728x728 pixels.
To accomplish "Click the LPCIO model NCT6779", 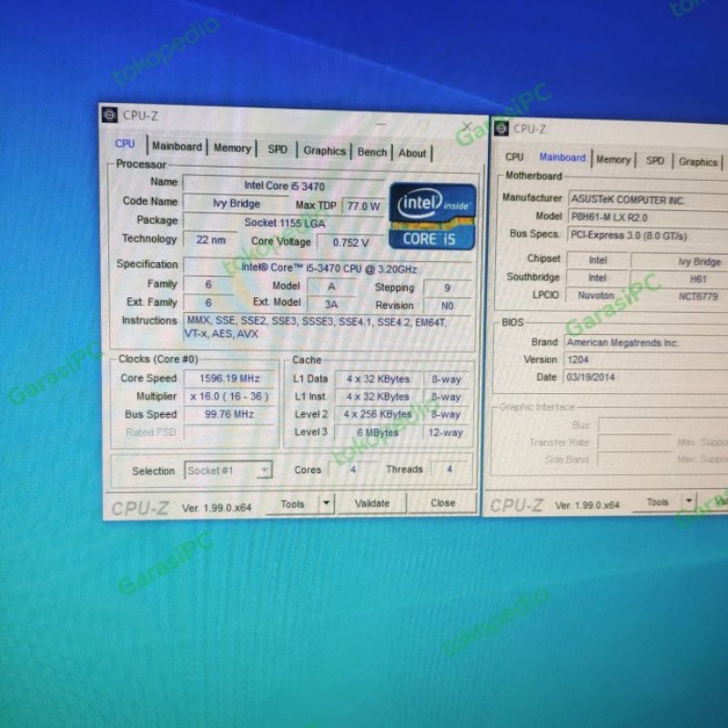I will coord(698,297).
